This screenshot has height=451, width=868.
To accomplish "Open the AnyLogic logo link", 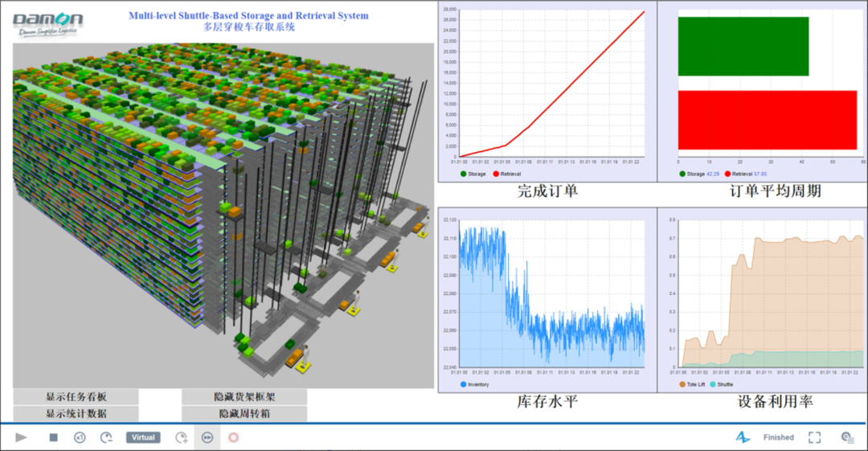I will (743, 437).
